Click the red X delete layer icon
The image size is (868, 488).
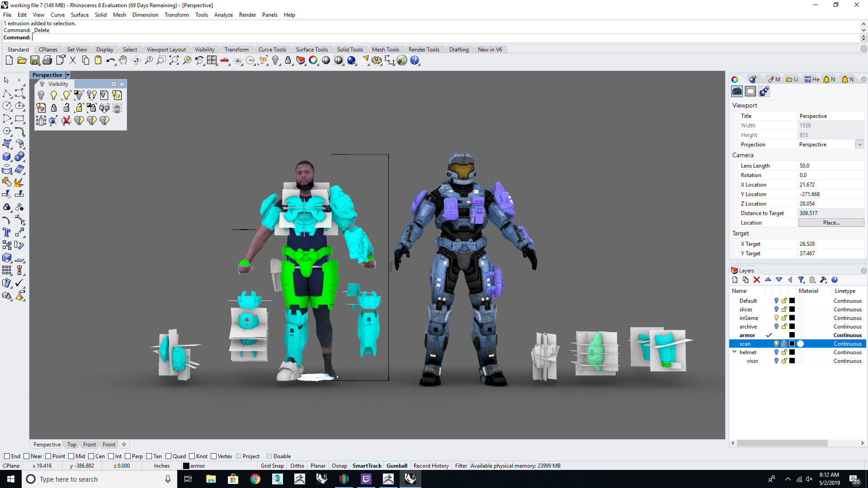click(x=757, y=280)
